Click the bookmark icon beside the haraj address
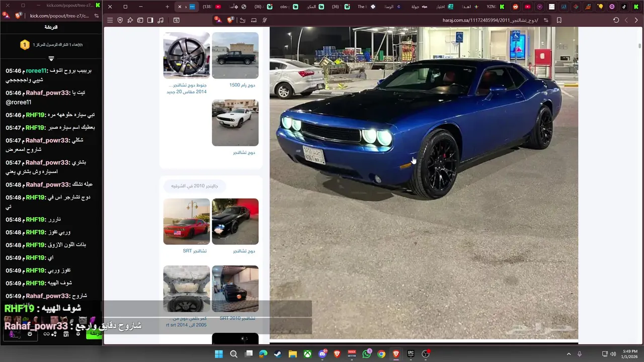Image resolution: width=644 pixels, height=362 pixels. (559, 20)
